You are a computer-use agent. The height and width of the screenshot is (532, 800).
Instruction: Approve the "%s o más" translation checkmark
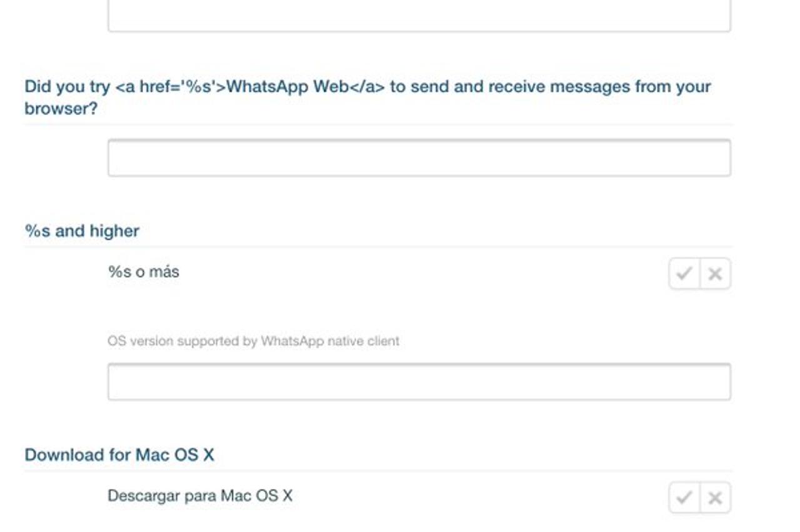tap(684, 274)
